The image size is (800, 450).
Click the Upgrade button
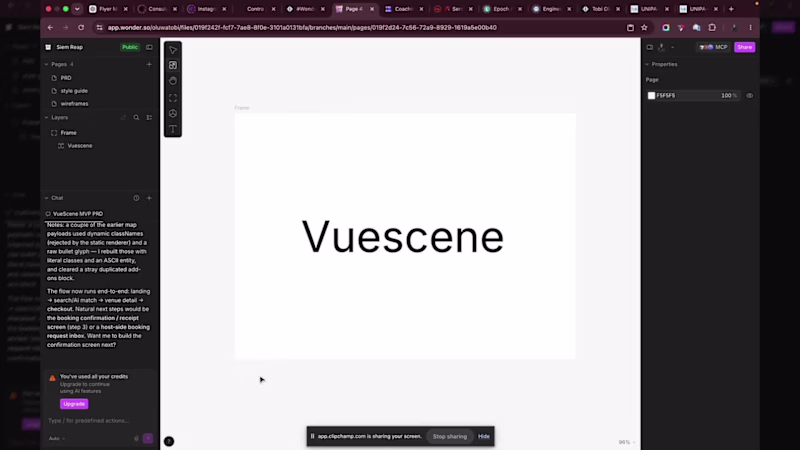(74, 404)
